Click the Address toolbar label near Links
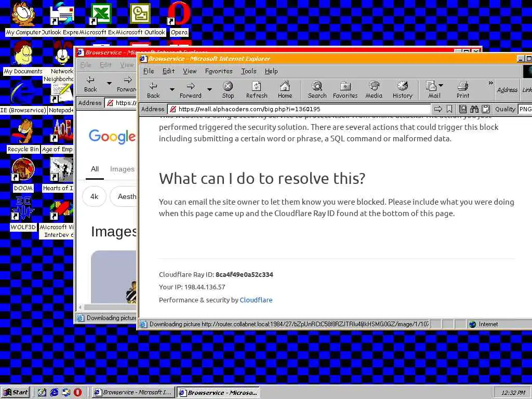Viewport: 532px width, 399px height. 507,90
